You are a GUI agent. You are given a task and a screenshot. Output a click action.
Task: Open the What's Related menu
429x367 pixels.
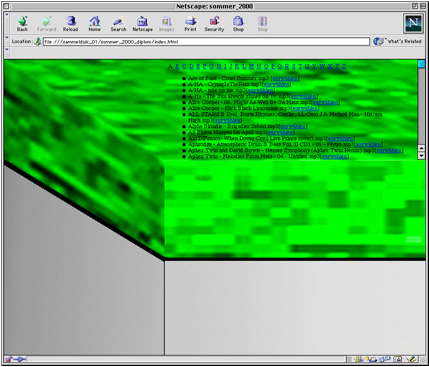(397, 41)
